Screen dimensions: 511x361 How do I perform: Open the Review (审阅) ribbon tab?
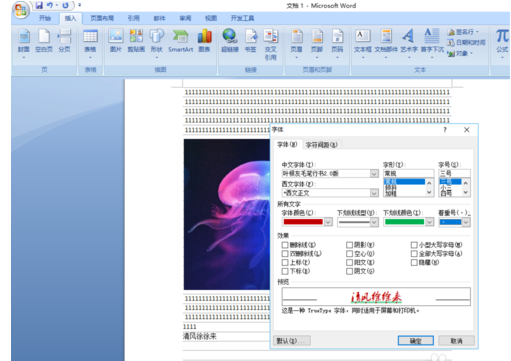click(185, 18)
